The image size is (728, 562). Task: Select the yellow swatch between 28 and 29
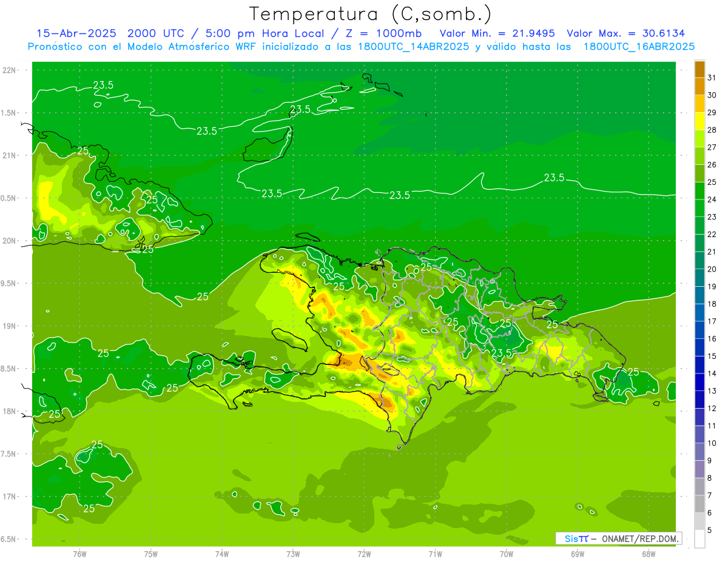pos(699,121)
